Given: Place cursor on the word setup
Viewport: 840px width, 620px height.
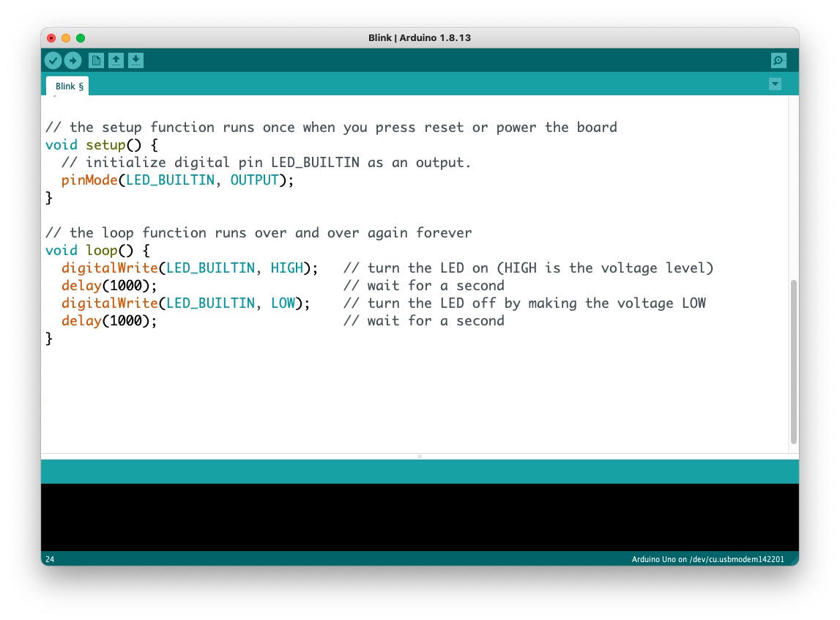Looking at the screenshot, I should [105, 145].
